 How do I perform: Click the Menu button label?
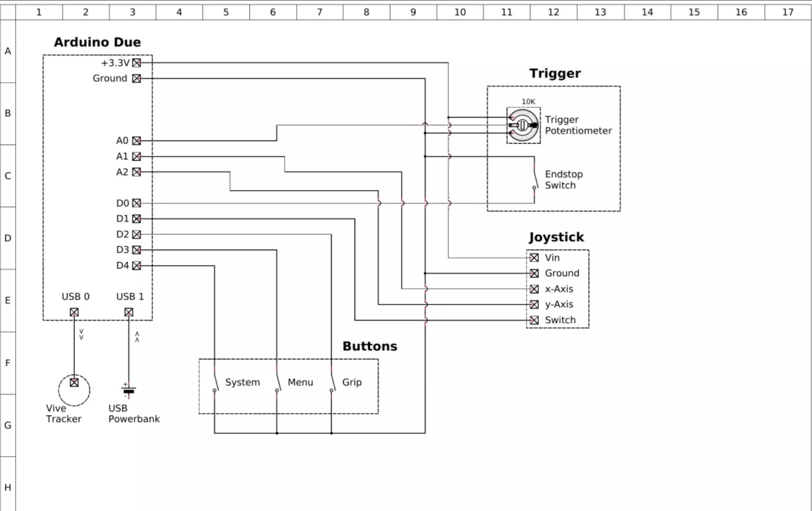301,382
